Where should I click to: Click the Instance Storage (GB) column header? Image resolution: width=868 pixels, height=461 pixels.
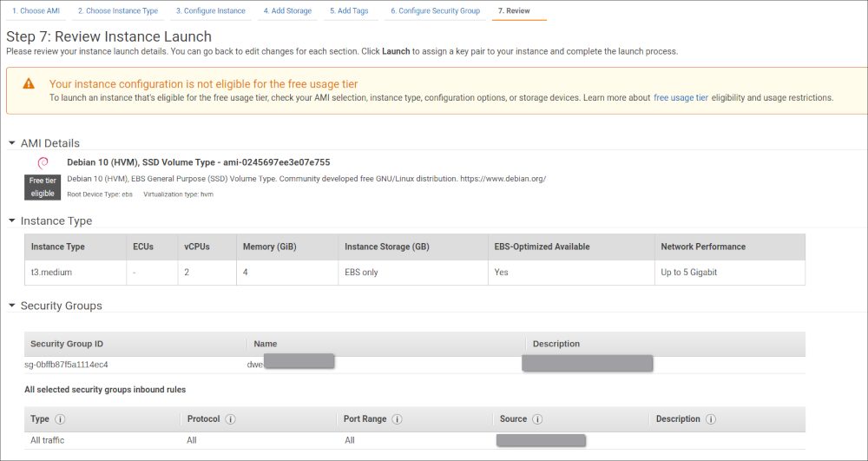coord(413,247)
